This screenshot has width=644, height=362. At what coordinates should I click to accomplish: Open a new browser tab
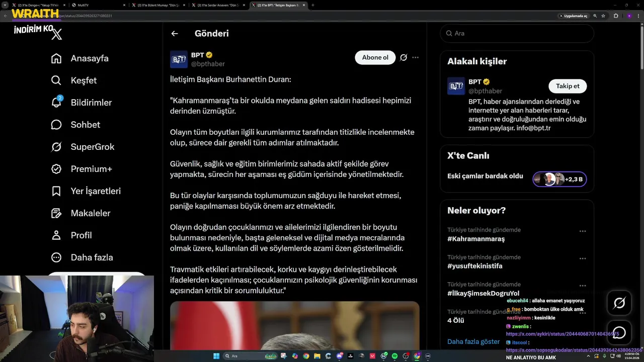(x=313, y=5)
